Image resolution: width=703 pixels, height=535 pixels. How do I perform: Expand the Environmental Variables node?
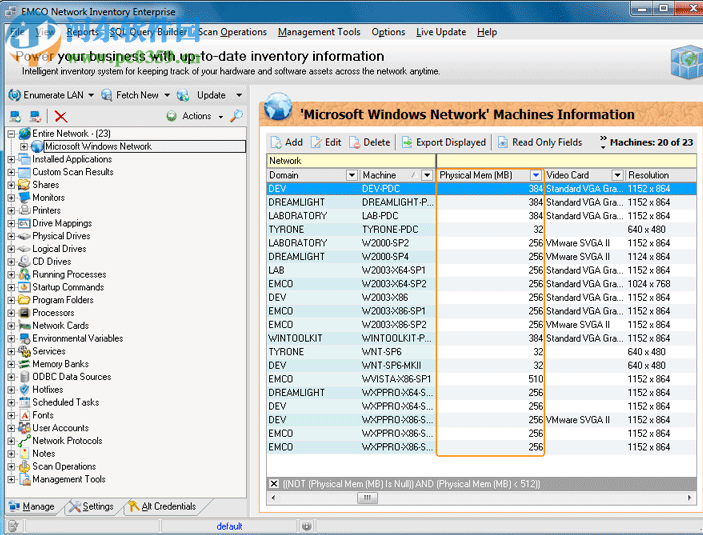click(x=11, y=339)
